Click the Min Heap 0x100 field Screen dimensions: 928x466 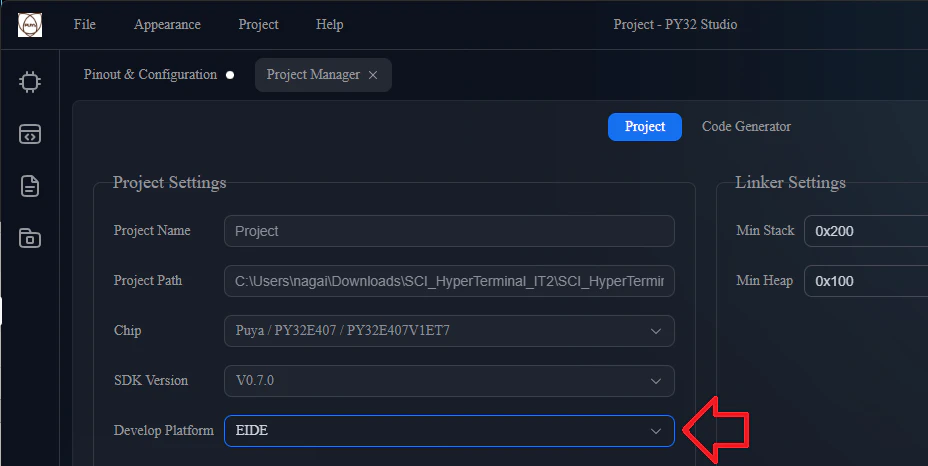tap(866, 281)
